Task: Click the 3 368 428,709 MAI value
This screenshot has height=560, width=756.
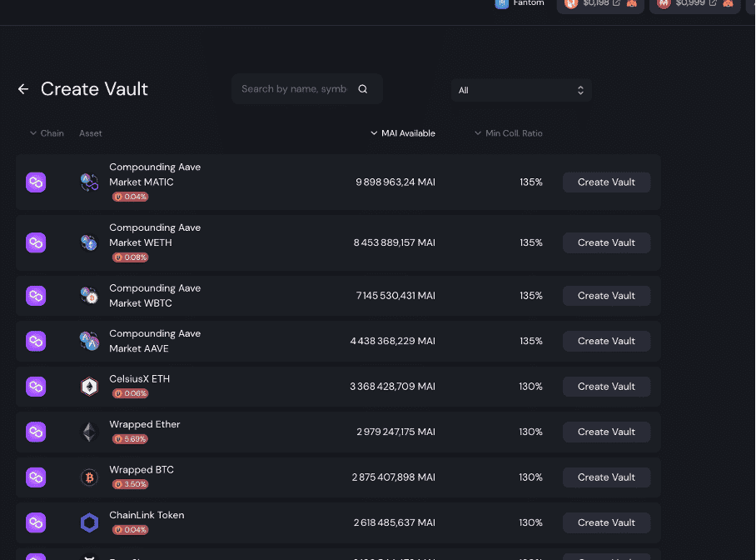Action: (392, 387)
